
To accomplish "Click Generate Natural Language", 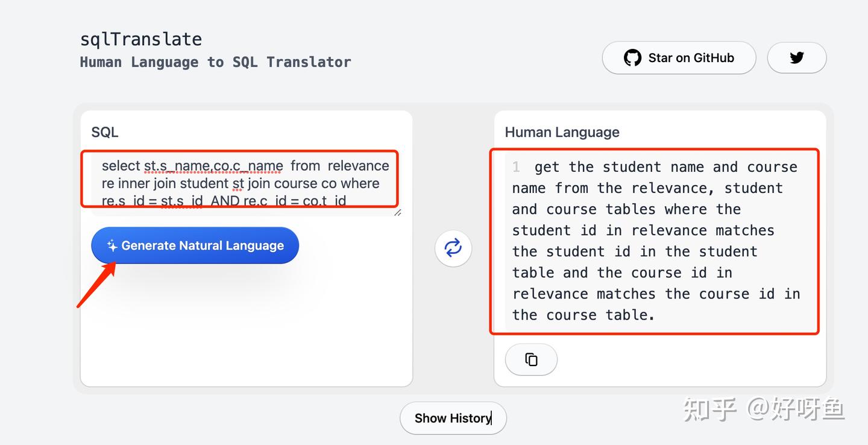I will 195,245.
